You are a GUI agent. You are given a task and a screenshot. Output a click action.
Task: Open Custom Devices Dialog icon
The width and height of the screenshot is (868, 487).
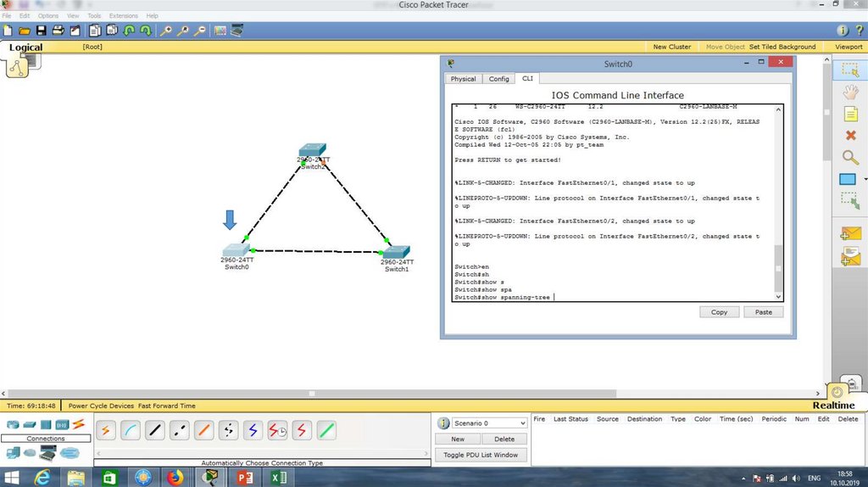tap(237, 31)
